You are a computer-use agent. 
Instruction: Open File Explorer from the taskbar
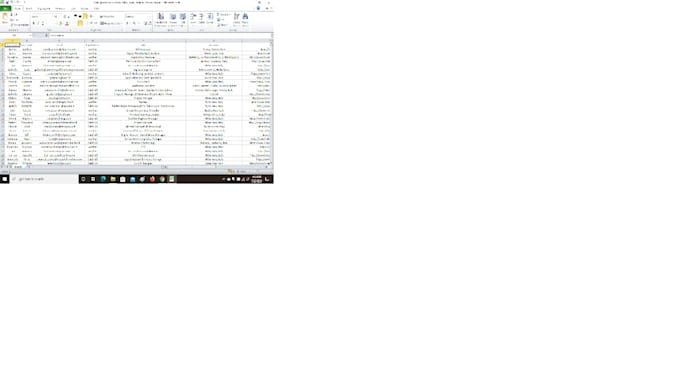pos(113,179)
